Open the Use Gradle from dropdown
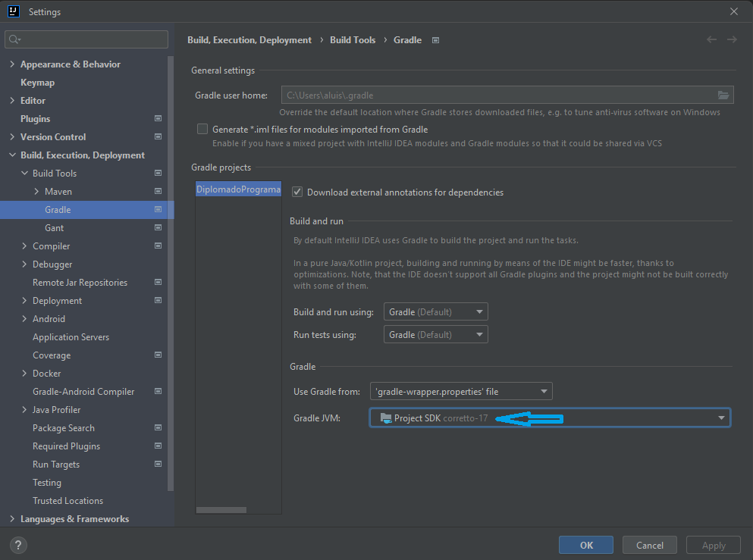Screen dimensions: 753x560 [461, 392]
